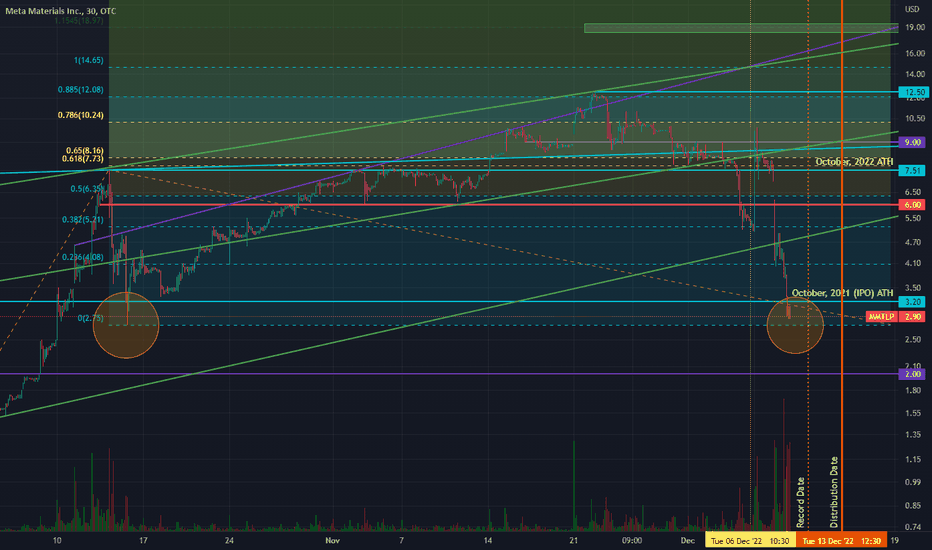Select the green rectangle zone near 19.00

741,28
